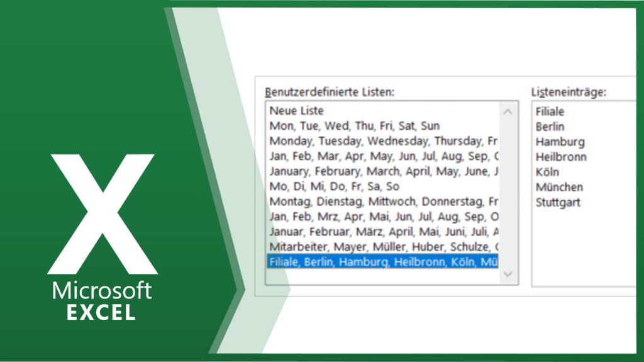Click 'Köln' in list entries
644x362 pixels.
[x=547, y=172]
